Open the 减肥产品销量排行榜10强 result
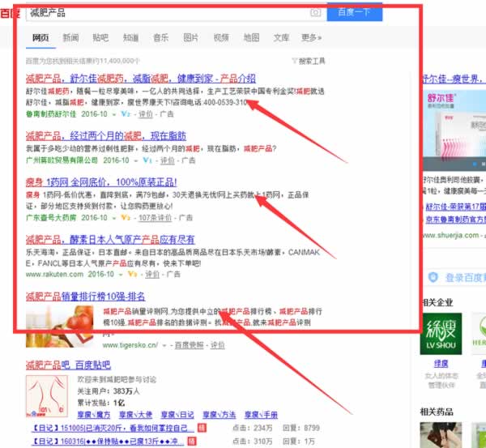The height and width of the screenshot is (448, 486). click(x=85, y=297)
